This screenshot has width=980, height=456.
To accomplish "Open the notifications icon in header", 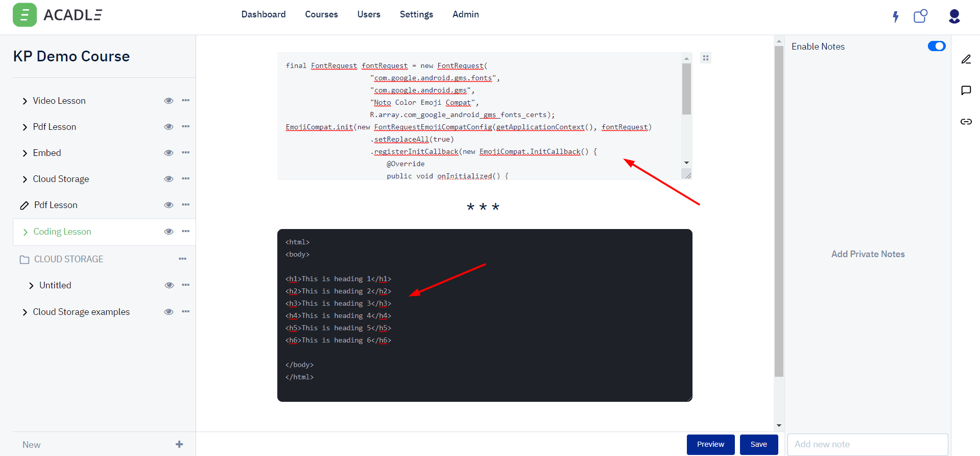I will (x=920, y=16).
